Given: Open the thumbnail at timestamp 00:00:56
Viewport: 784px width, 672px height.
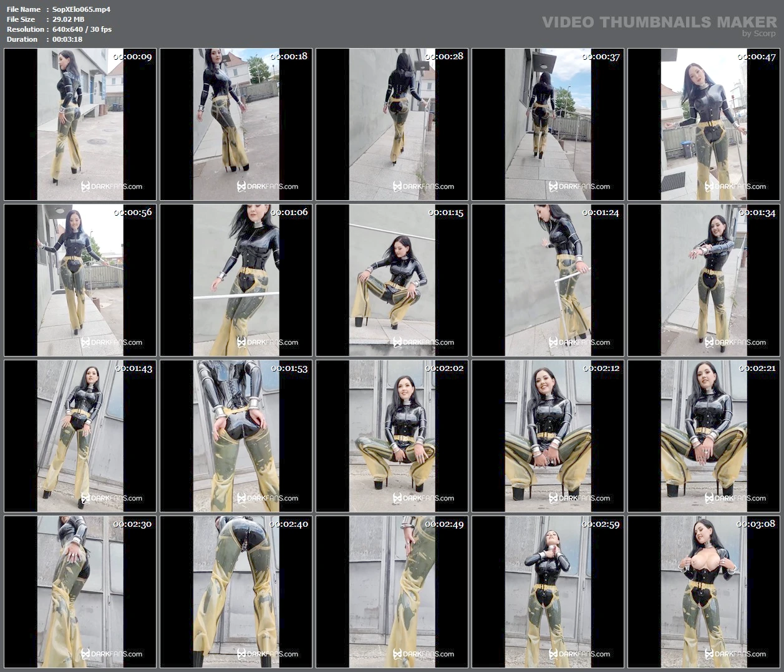Looking at the screenshot, I should pyautogui.click(x=80, y=280).
